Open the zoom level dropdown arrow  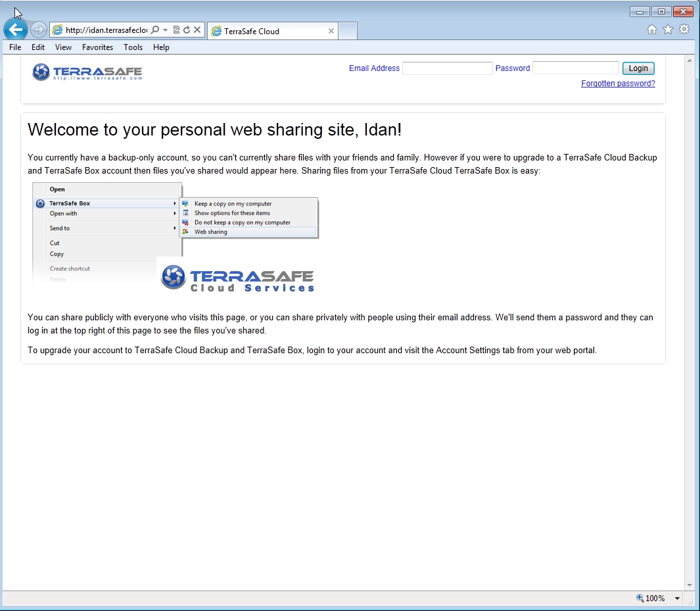point(677,598)
